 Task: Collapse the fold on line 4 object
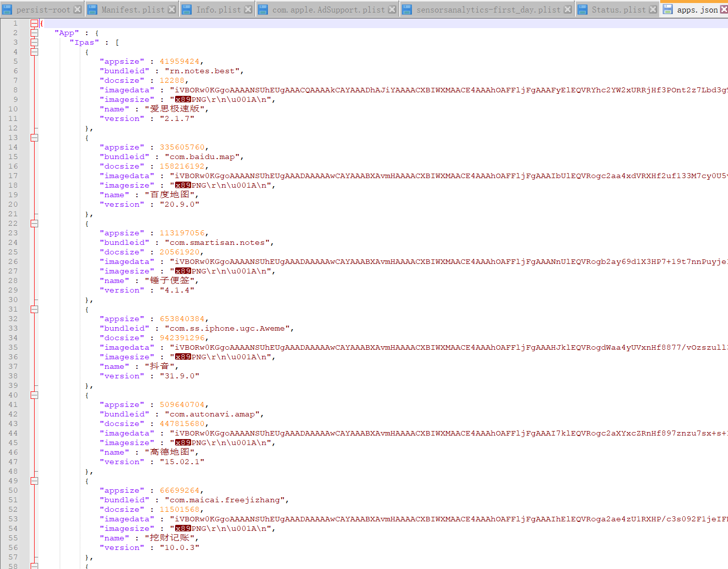tap(34, 52)
